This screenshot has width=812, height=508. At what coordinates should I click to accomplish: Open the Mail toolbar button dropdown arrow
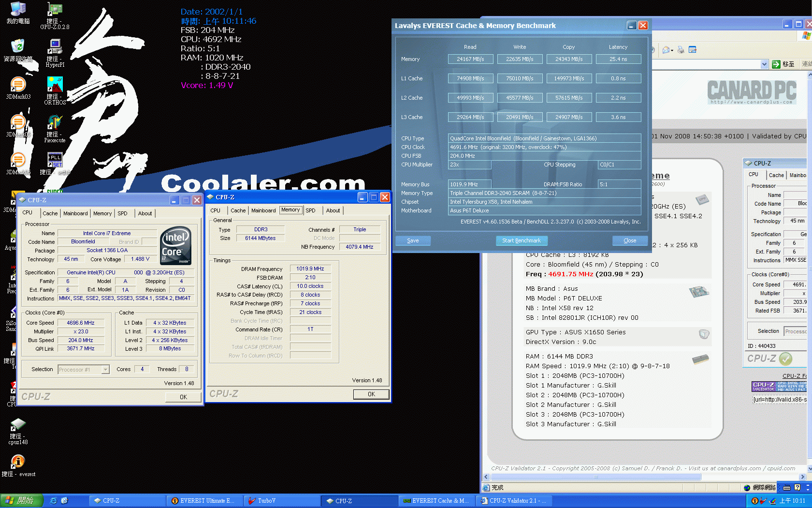click(672, 50)
